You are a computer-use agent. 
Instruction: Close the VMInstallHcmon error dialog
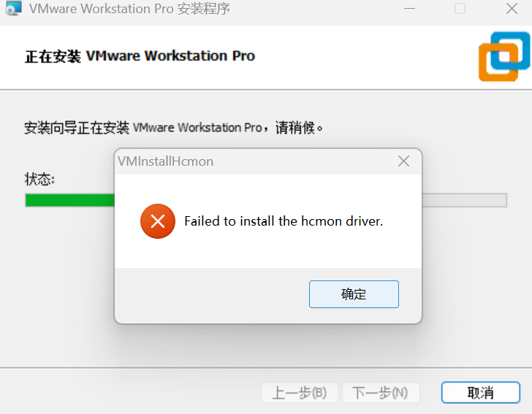[x=403, y=161]
